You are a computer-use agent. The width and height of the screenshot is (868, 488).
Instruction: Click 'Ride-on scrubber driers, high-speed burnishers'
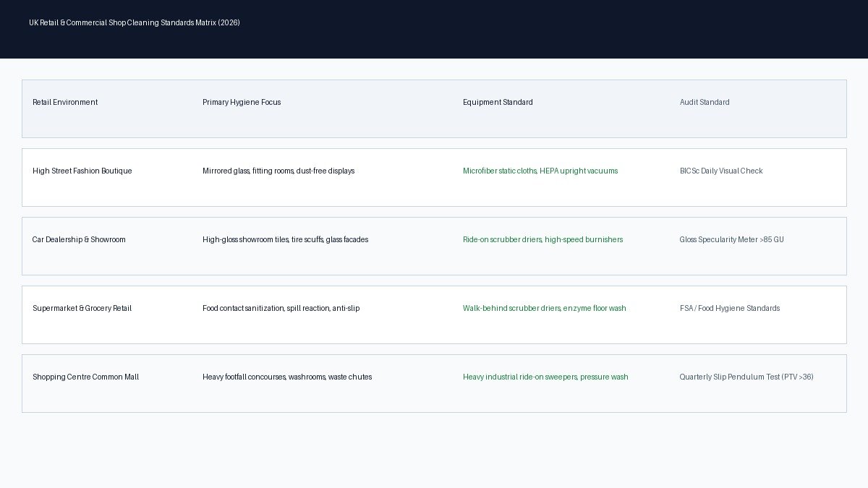[x=542, y=239]
